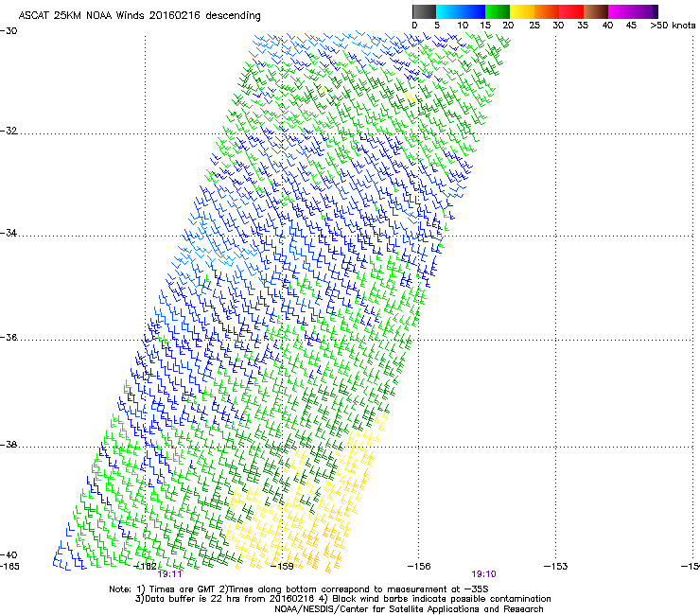Click the latitude label '-38'
Screen dimensions: 700x615
pos(9,445)
